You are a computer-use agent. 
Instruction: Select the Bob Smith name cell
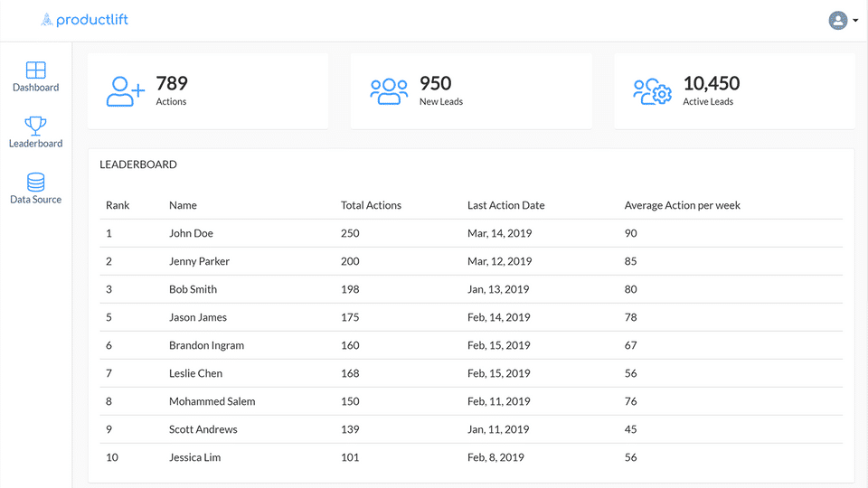click(x=193, y=289)
